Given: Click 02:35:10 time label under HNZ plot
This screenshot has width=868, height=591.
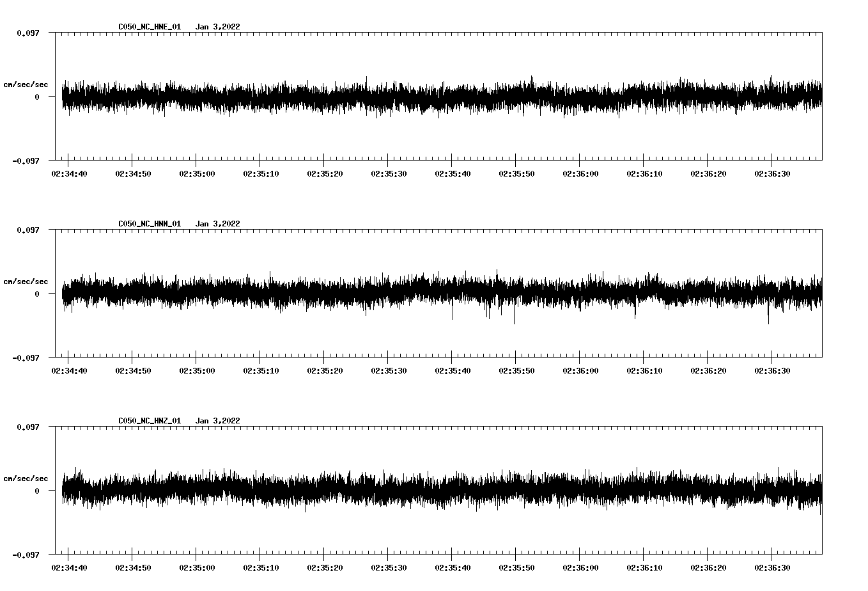Looking at the screenshot, I should 261,568.
